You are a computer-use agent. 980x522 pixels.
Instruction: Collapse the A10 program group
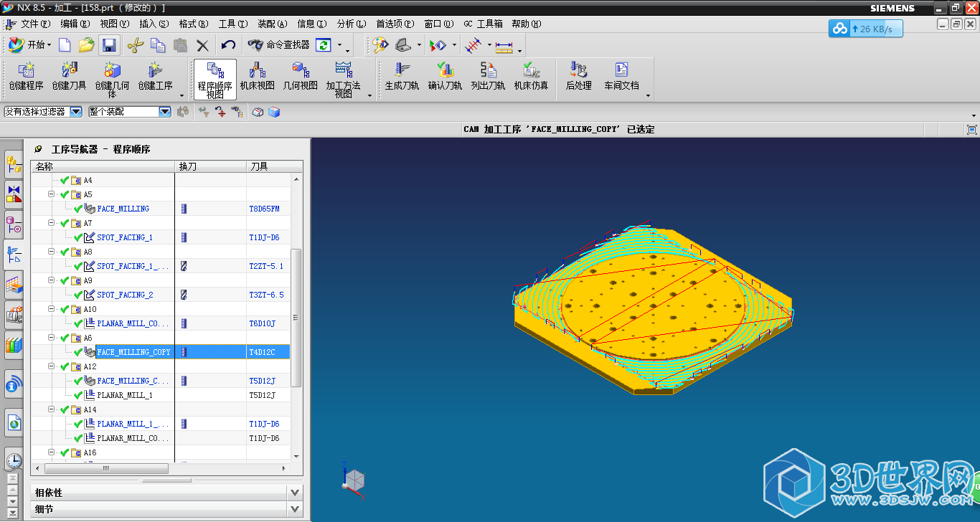coord(51,309)
